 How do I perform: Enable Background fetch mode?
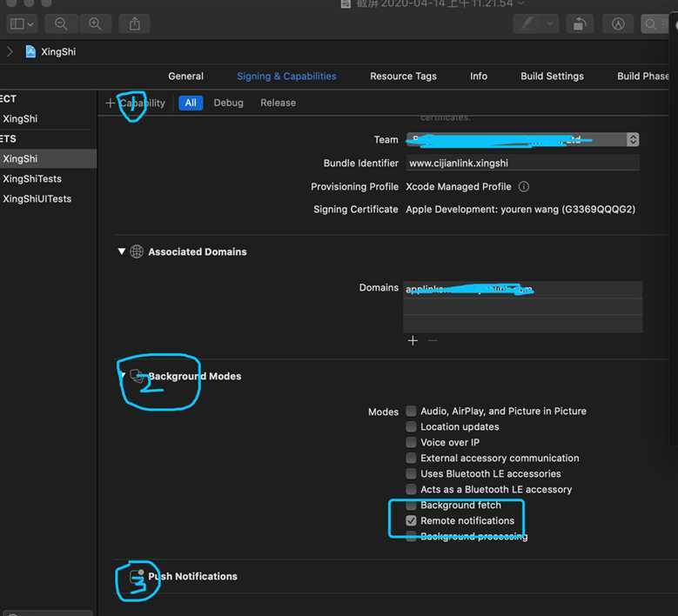tap(411, 505)
